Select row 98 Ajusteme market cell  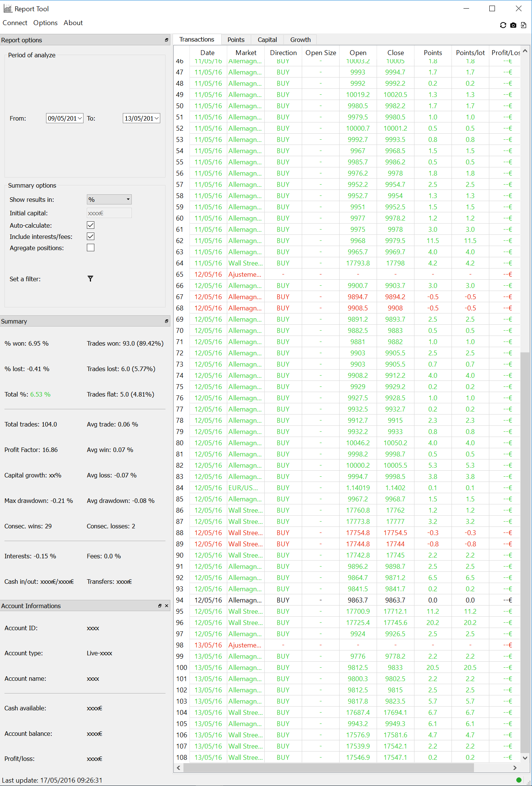(246, 645)
